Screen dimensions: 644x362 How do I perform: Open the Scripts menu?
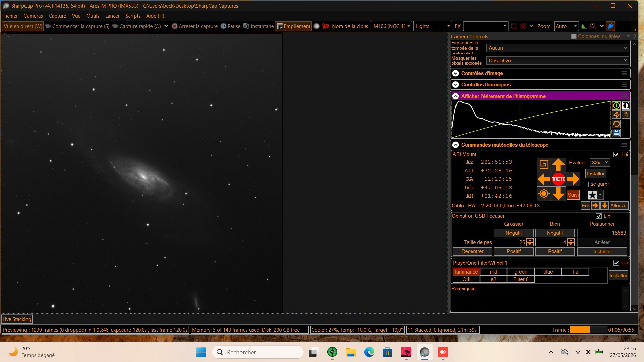(133, 16)
